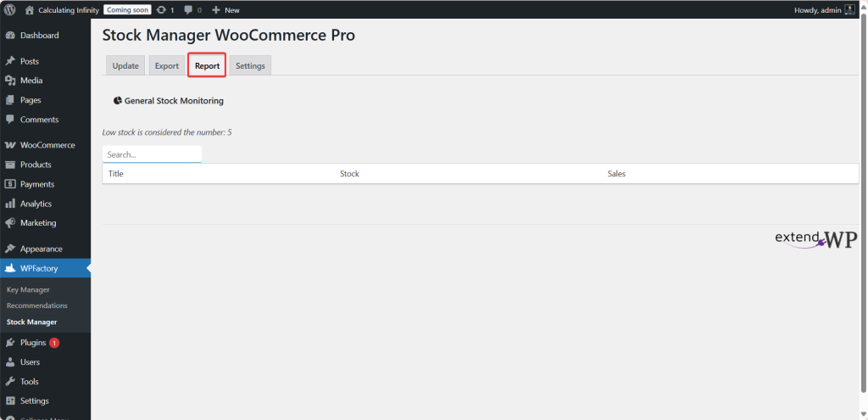Open the plugin Settings tab
The image size is (868, 420).
coord(250,65)
